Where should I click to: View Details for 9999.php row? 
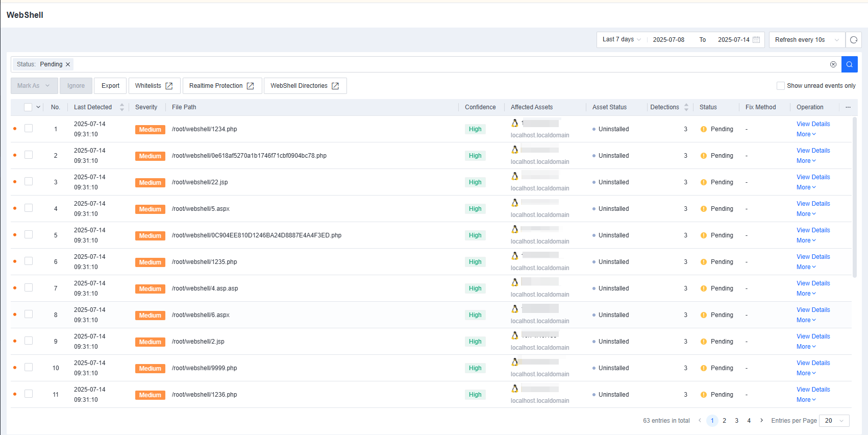tap(813, 363)
